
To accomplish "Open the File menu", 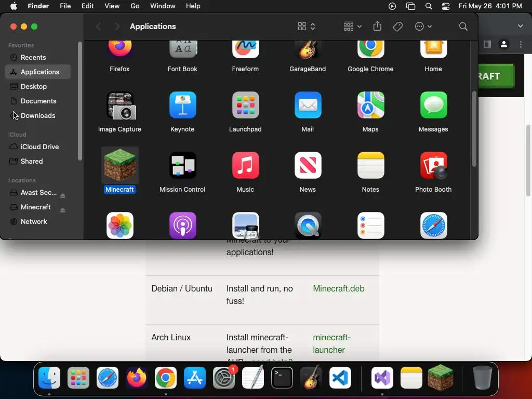I will tap(65, 6).
